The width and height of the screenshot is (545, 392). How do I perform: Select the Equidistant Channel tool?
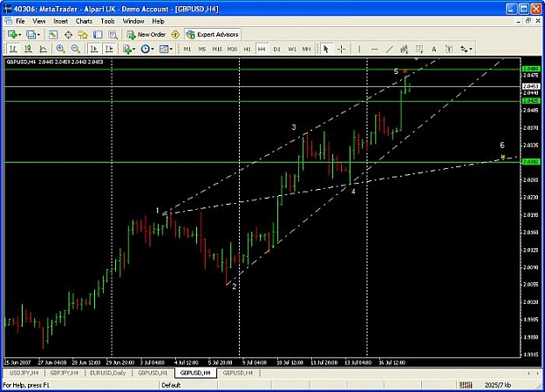click(x=405, y=49)
